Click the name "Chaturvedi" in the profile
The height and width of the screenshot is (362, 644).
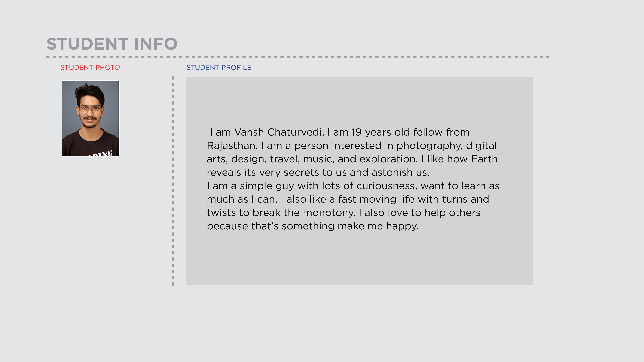pos(295,132)
